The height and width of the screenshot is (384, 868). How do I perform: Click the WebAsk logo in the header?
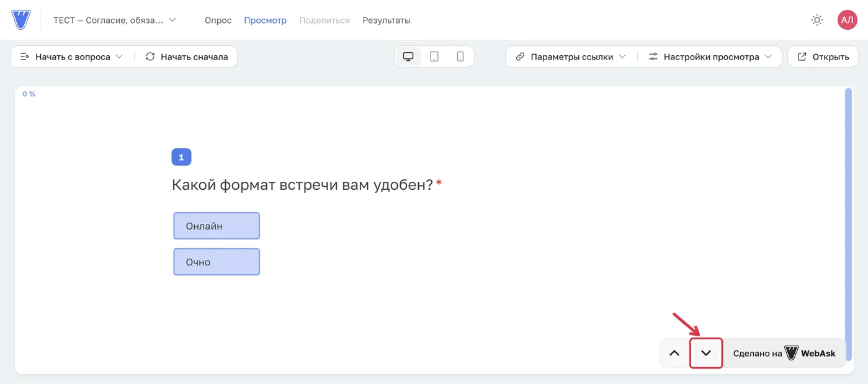21,20
